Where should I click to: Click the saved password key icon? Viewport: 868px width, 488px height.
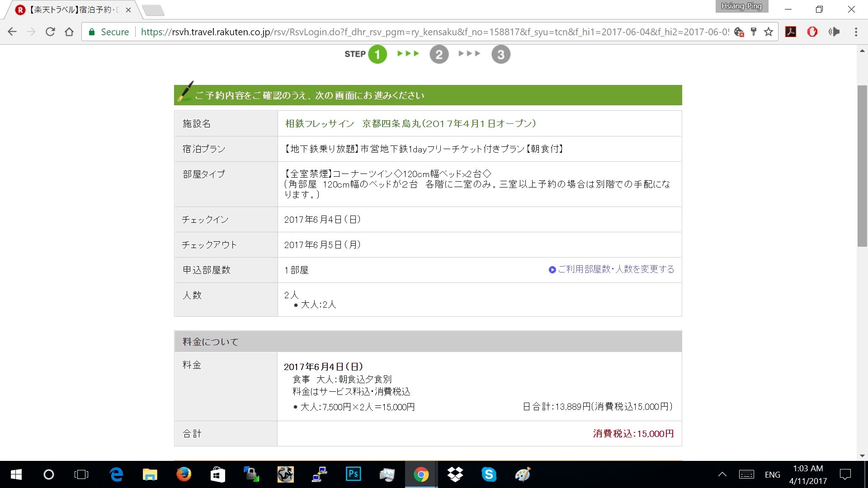(x=754, y=32)
